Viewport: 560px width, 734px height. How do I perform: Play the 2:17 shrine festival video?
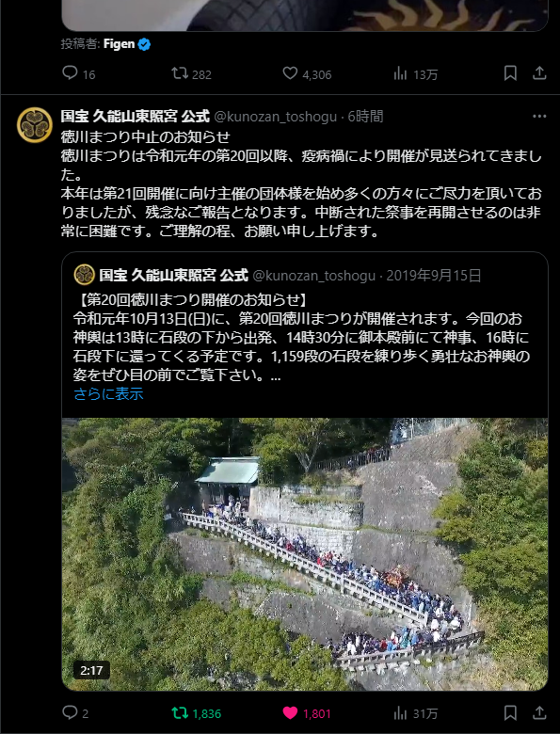click(305, 554)
